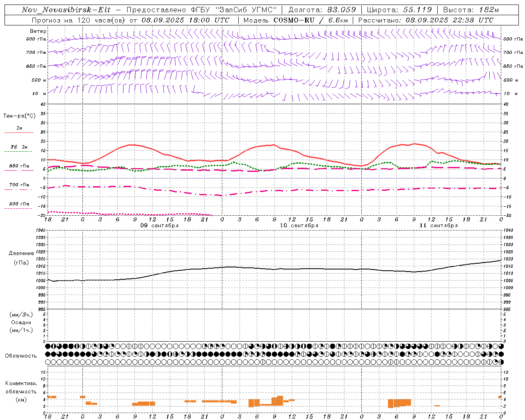Click the black pressure curve line
This screenshot has height=420, width=525.
click(x=275, y=269)
